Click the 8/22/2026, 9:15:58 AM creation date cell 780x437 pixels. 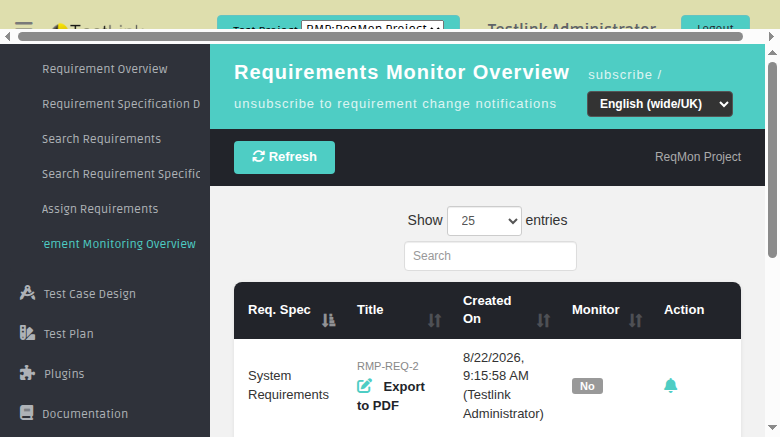pos(503,386)
